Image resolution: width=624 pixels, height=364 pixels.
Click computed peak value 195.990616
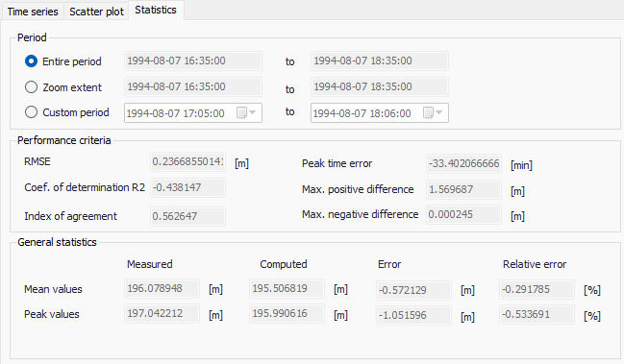(x=287, y=313)
